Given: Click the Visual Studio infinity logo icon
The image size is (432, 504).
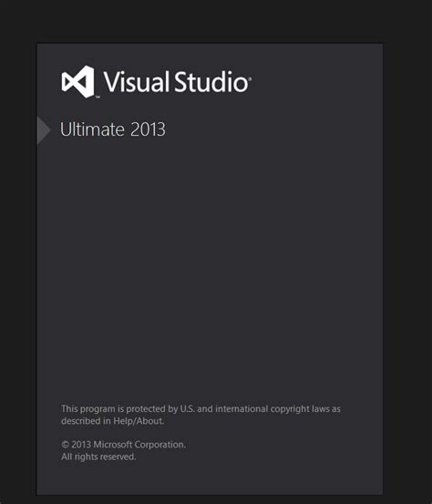Looking at the screenshot, I should pos(77,82).
